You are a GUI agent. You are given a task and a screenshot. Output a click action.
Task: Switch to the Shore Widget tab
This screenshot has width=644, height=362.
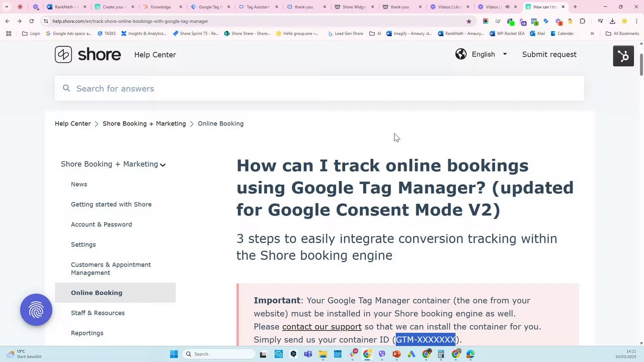[353, 7]
